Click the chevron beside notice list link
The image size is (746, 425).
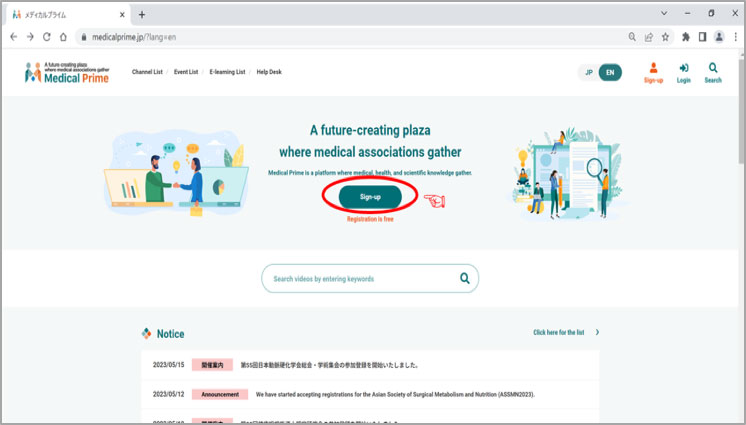tap(598, 332)
